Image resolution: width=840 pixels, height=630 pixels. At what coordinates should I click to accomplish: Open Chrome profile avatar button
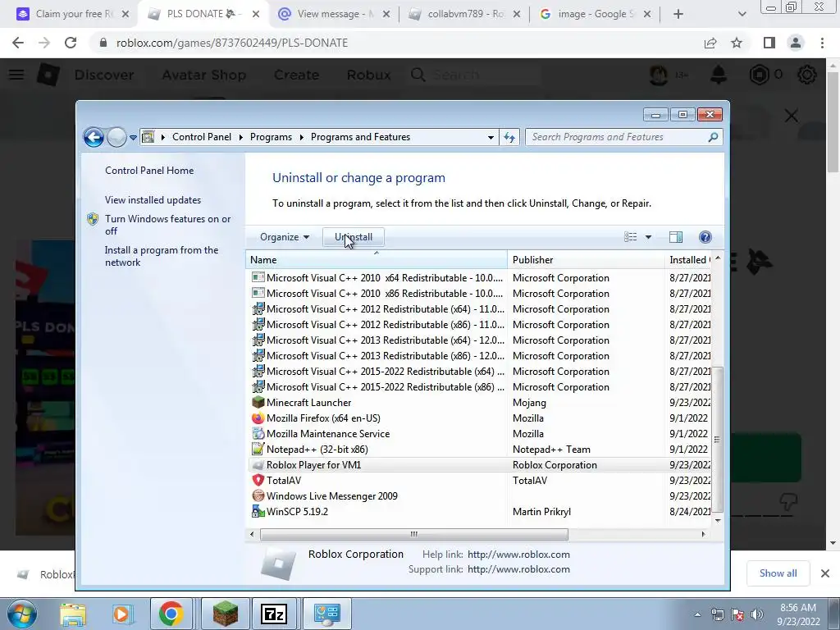(x=796, y=43)
